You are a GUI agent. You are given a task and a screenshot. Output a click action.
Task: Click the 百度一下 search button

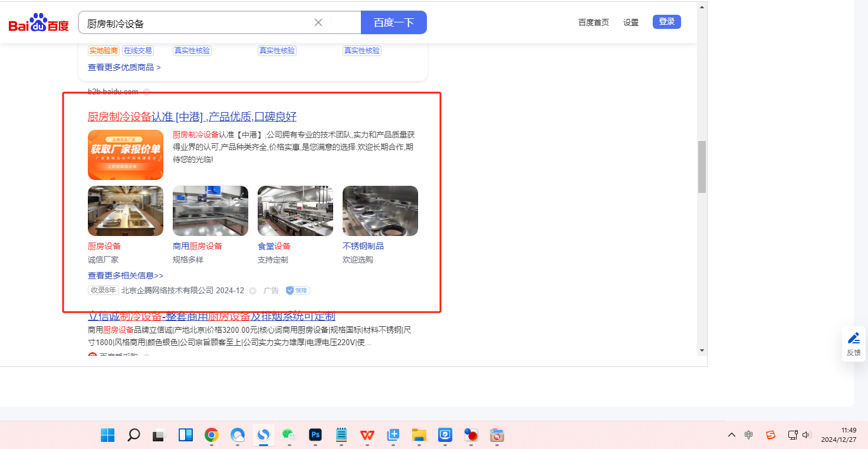[x=393, y=23]
